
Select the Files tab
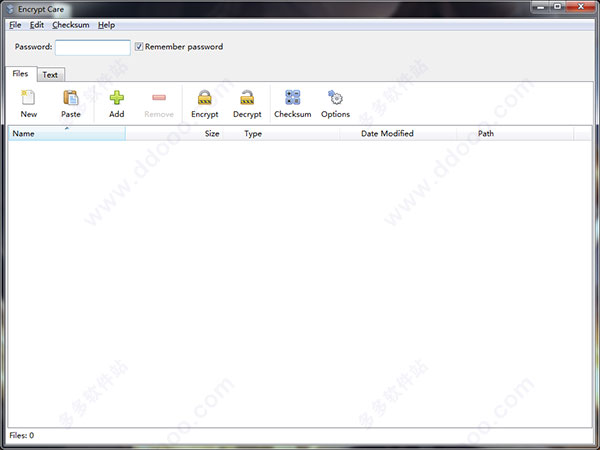click(21, 73)
